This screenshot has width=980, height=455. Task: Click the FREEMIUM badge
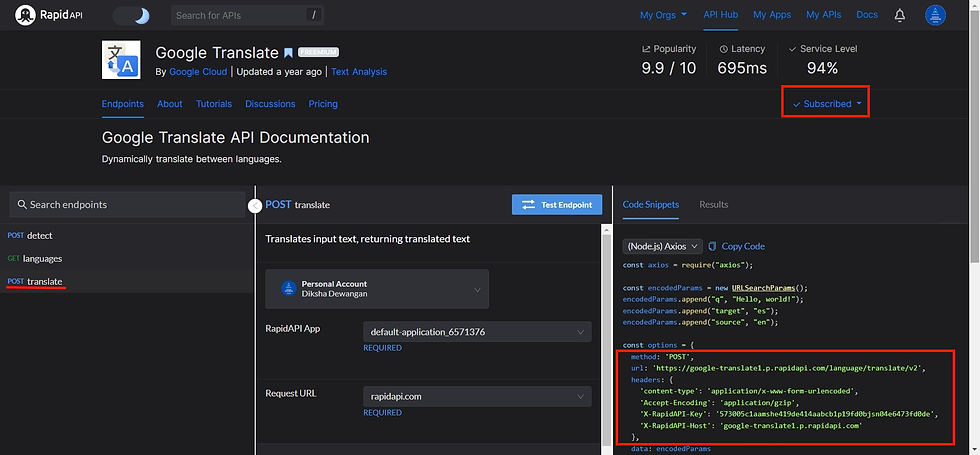click(319, 52)
